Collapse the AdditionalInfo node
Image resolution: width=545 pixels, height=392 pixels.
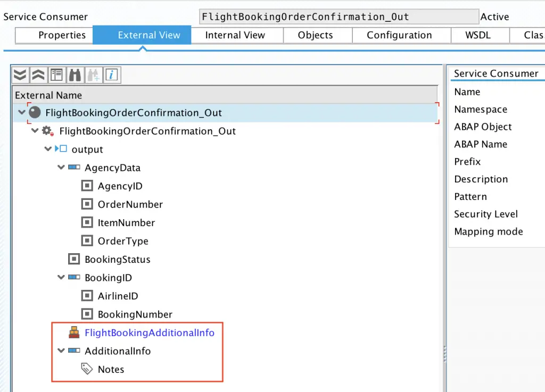[x=61, y=351]
